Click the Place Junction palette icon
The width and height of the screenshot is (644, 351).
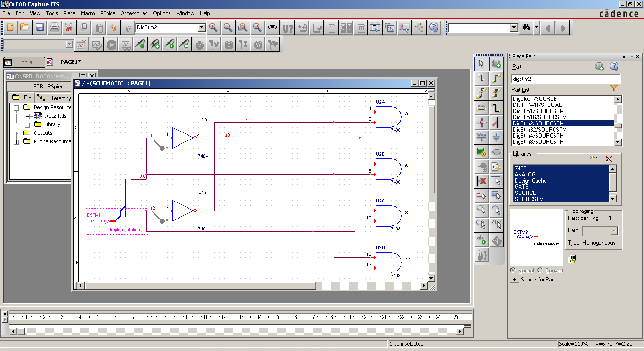point(482,123)
